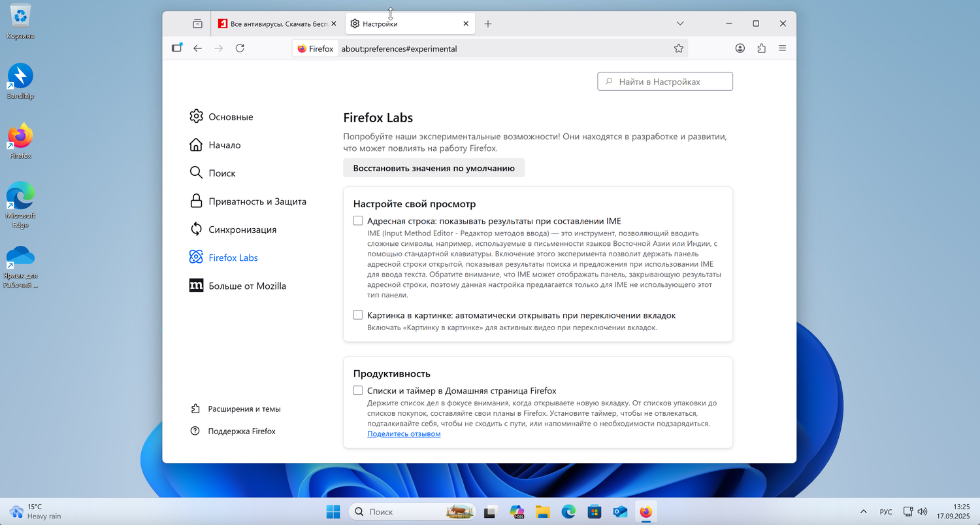
Task: Toggle the Firefox sidebar button
Action: click(x=177, y=48)
